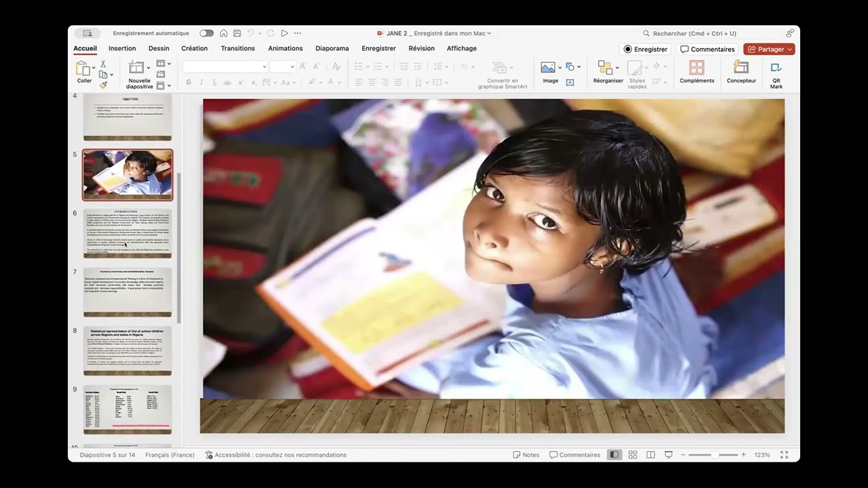The width and height of the screenshot is (868, 488).
Task: Click the zoom slider handle
Action: tap(715, 455)
